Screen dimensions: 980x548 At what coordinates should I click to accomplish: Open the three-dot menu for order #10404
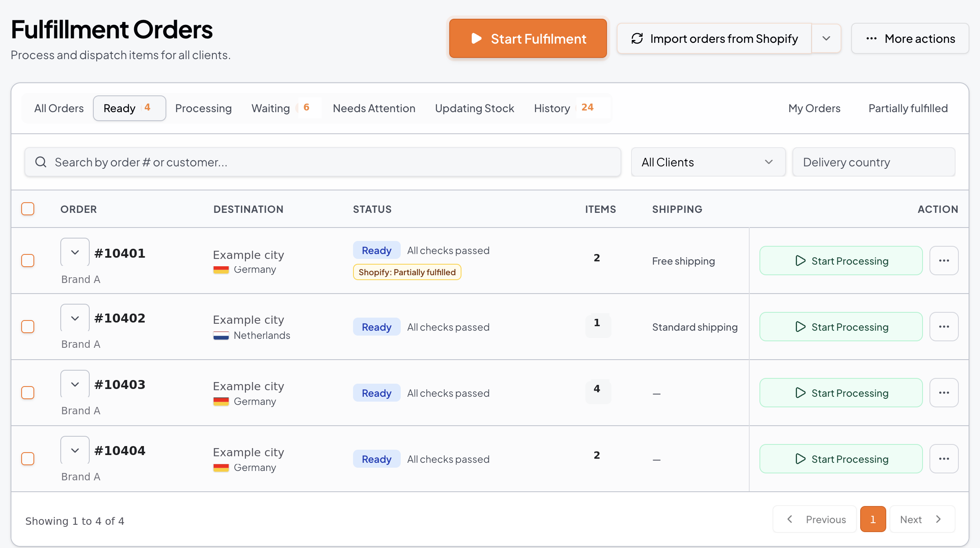coord(944,459)
